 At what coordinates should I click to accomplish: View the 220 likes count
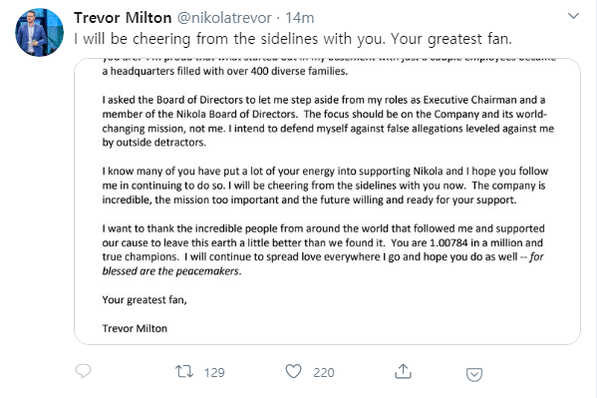[x=324, y=372]
